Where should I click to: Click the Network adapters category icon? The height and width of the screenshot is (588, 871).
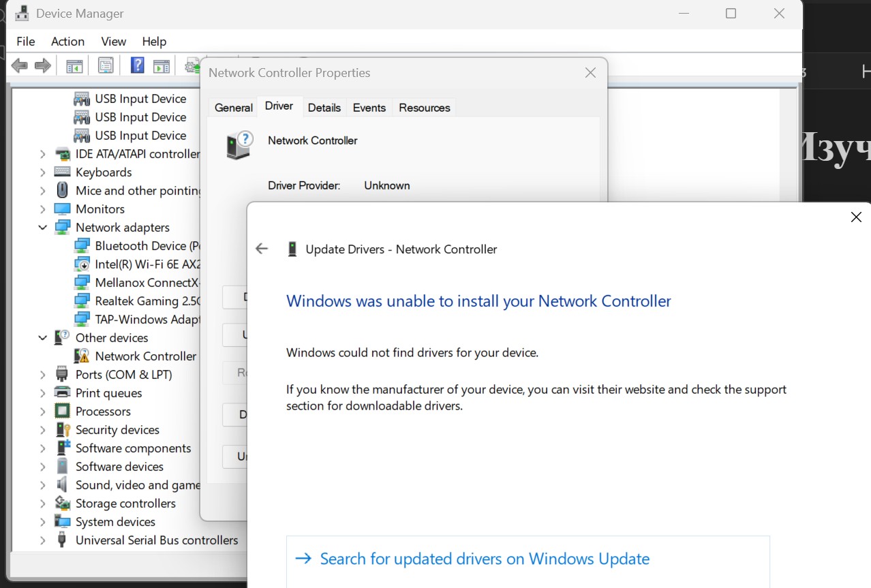[62, 228]
